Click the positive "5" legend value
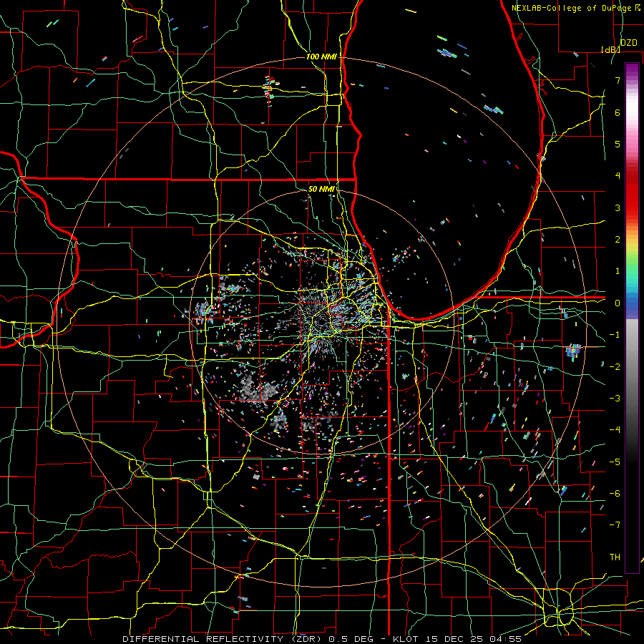The width and height of the screenshot is (644, 644). (618, 144)
